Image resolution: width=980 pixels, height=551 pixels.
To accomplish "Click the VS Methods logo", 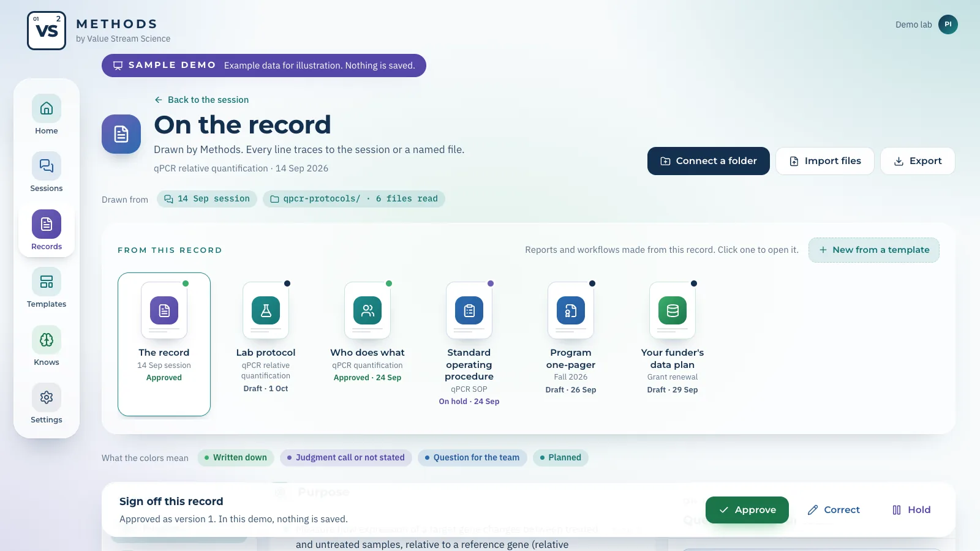I will pyautogui.click(x=47, y=31).
